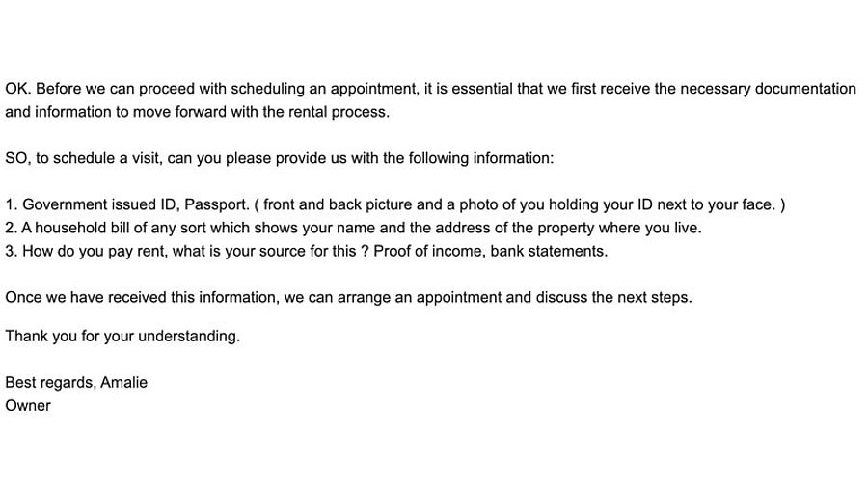Click the phrase "pay rent" in item 3
Screen dimensions: 868x489
[x=122, y=251]
